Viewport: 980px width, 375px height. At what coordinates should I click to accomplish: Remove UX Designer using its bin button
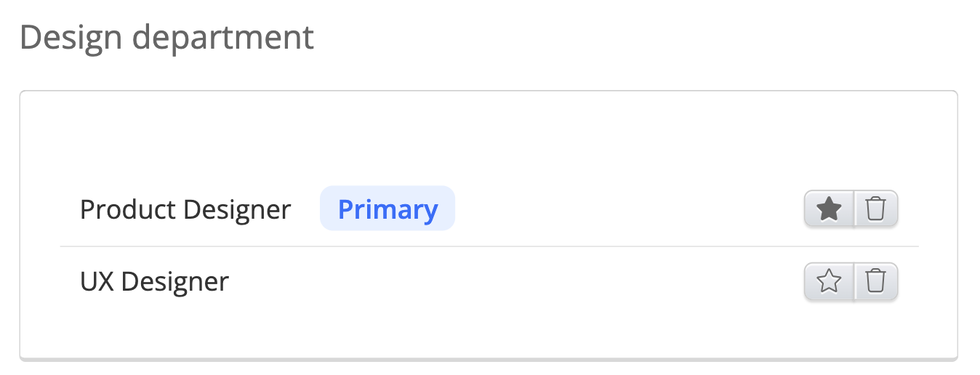876,281
